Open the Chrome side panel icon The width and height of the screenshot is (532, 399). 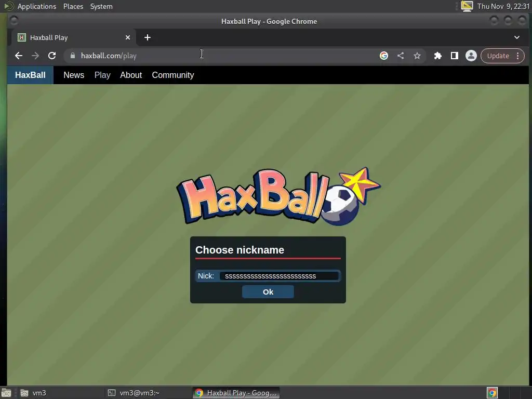pos(454,56)
